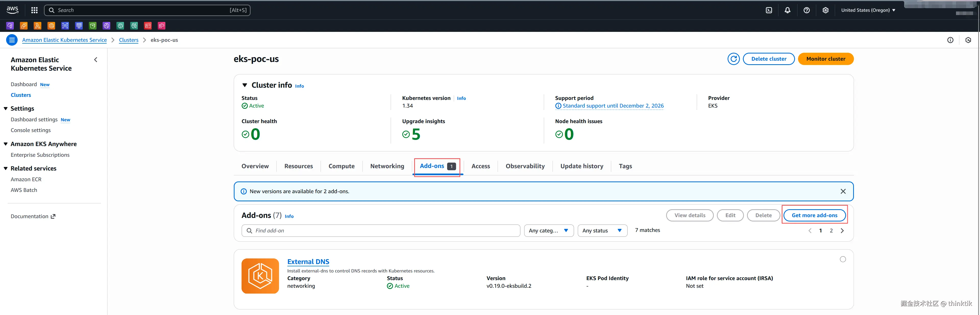Open the red IAM badge favorites shortcut

[x=148, y=26]
